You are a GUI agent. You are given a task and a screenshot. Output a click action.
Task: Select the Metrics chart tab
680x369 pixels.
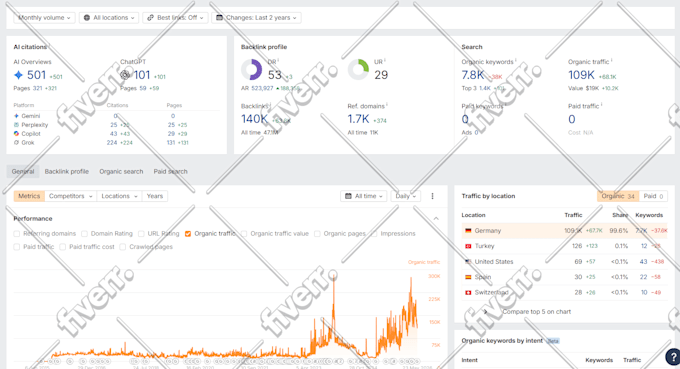point(29,196)
